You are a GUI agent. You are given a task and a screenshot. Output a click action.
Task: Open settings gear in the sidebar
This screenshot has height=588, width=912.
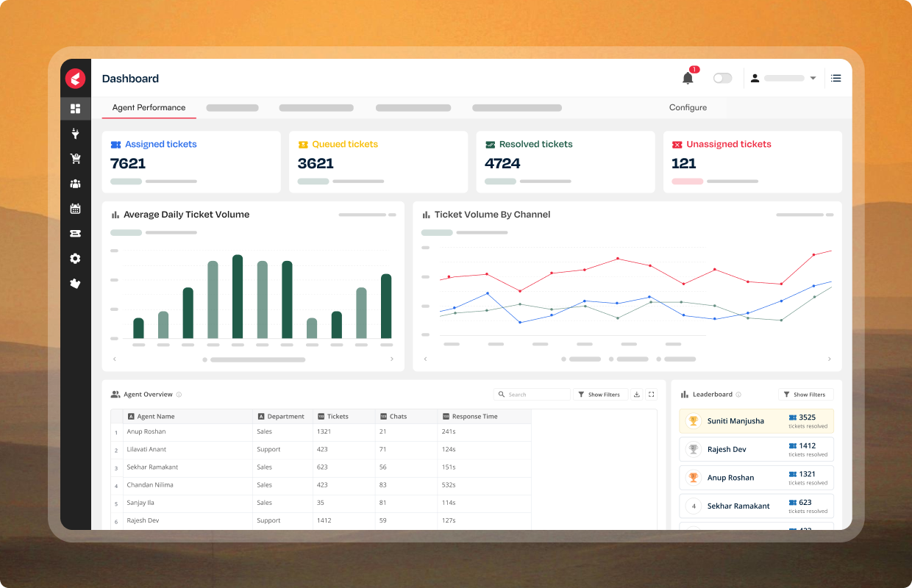tap(75, 259)
